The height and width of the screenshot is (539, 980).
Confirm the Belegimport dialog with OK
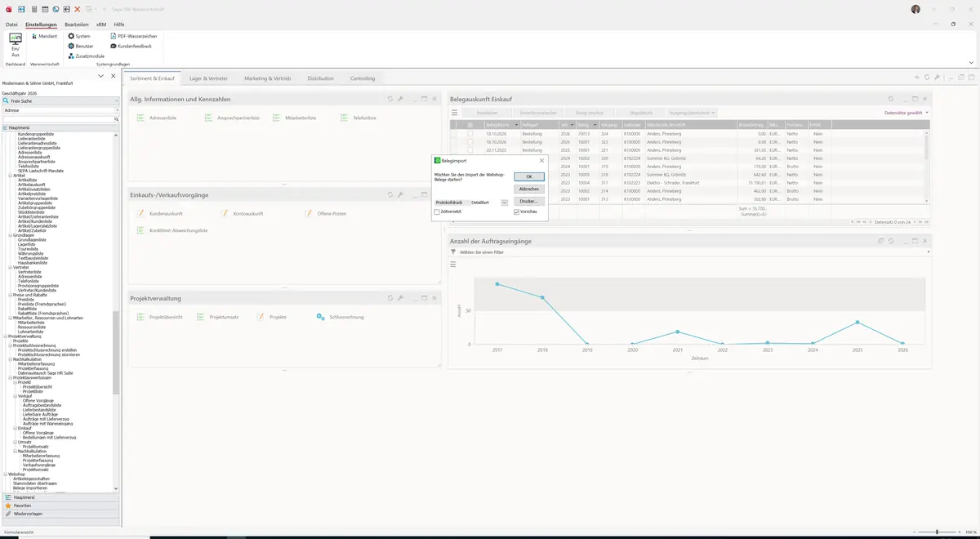pyautogui.click(x=529, y=177)
